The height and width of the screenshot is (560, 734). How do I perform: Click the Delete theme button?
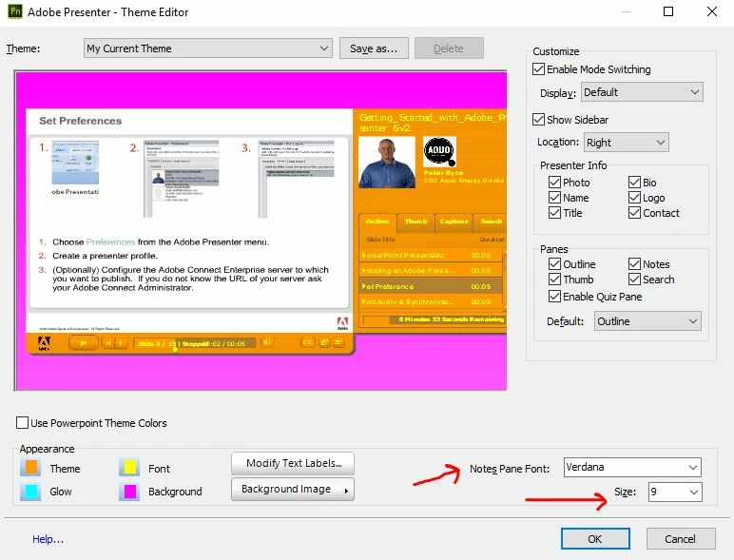click(449, 48)
